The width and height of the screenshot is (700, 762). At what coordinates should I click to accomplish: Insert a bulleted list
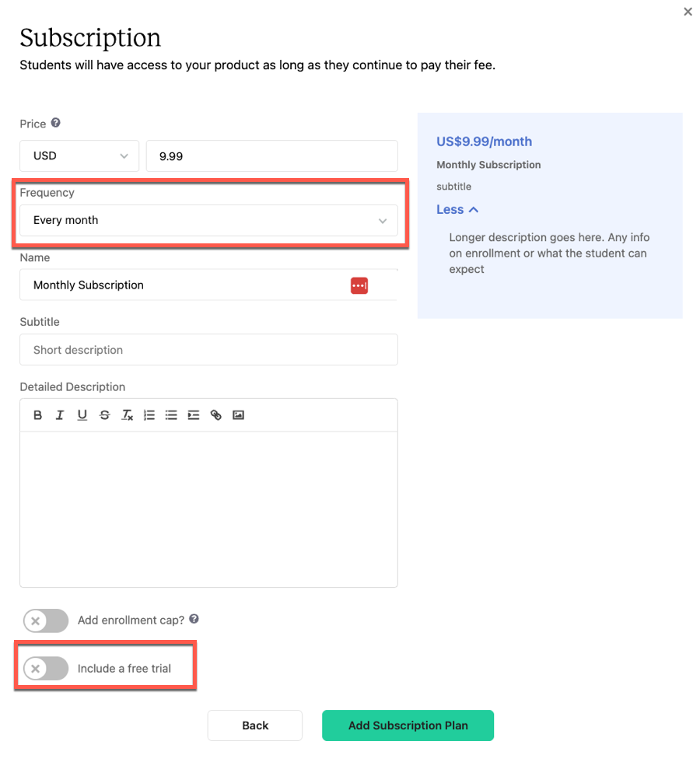coord(171,415)
